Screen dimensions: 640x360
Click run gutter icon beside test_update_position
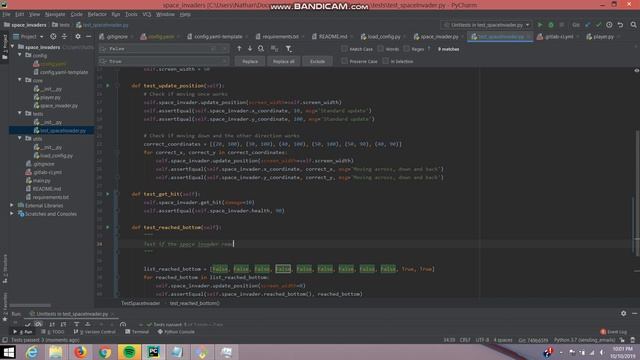point(108,86)
